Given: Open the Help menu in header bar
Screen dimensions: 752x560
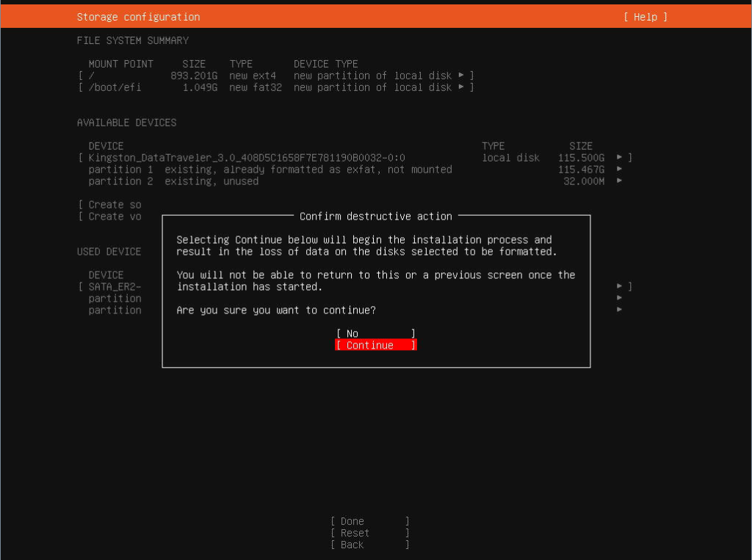Looking at the screenshot, I should pos(645,17).
